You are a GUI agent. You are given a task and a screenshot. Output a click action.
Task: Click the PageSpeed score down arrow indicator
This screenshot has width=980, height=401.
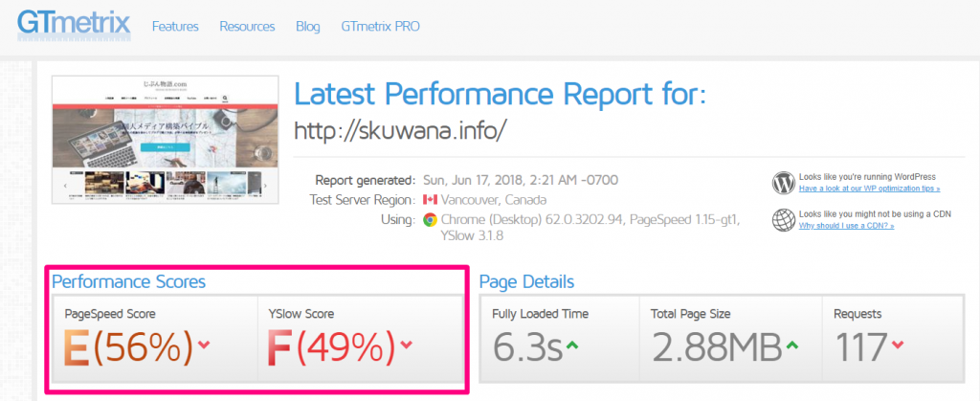point(204,345)
